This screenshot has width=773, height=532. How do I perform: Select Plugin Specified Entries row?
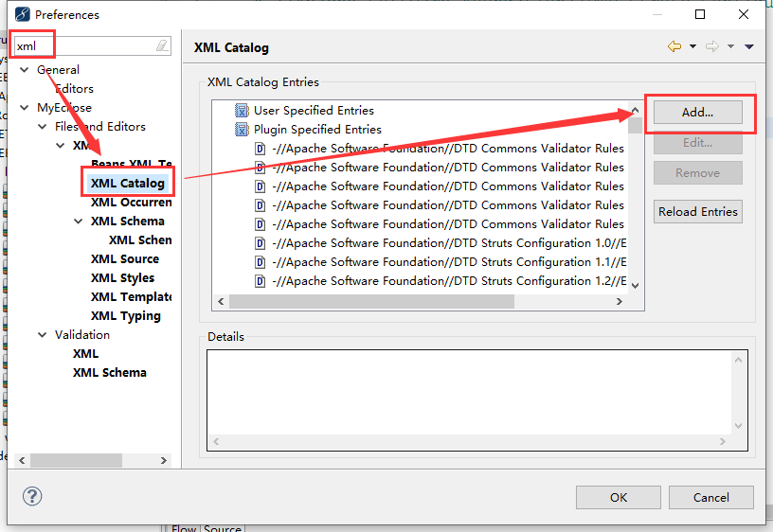click(x=317, y=130)
